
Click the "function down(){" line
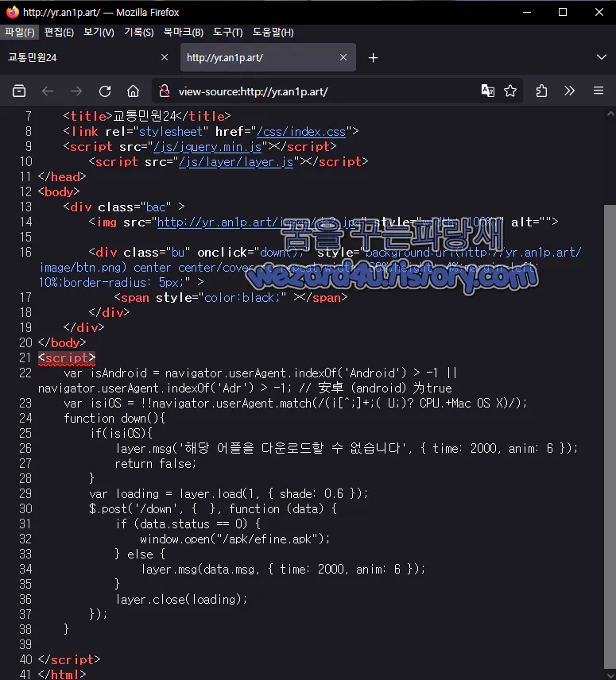point(114,419)
